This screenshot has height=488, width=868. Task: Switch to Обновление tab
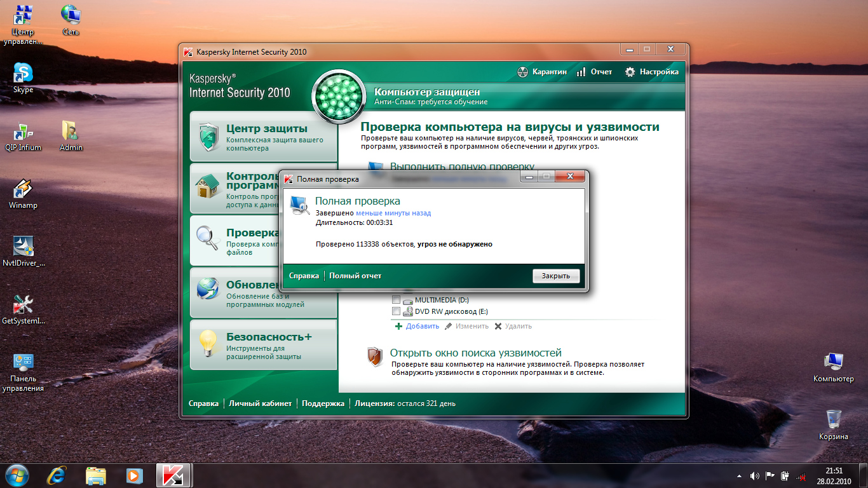click(x=264, y=292)
